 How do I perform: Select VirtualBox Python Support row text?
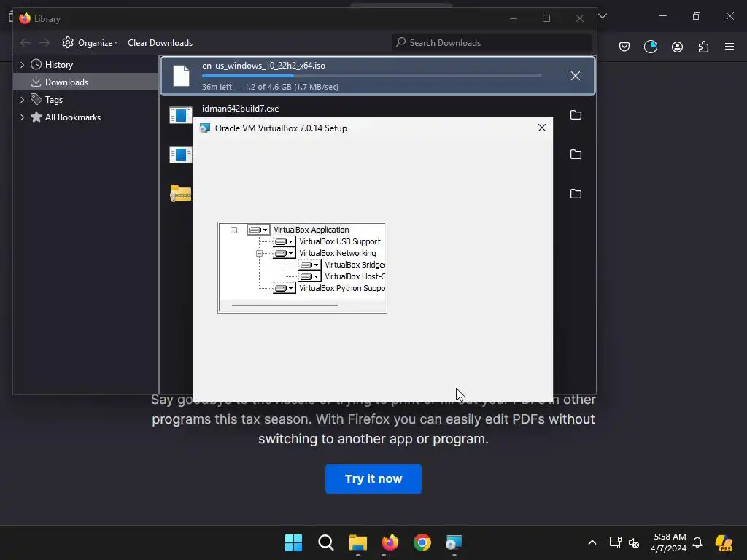[342, 289]
